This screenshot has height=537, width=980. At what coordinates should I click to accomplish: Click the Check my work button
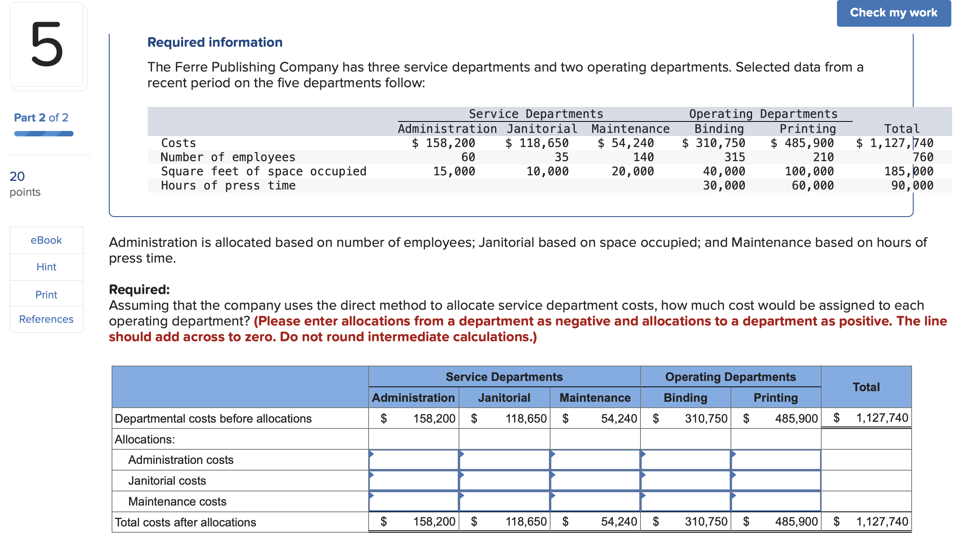pyautogui.click(x=893, y=13)
